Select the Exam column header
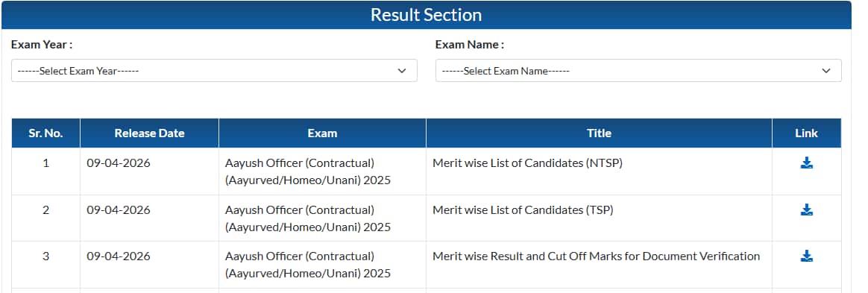 pyautogui.click(x=322, y=133)
